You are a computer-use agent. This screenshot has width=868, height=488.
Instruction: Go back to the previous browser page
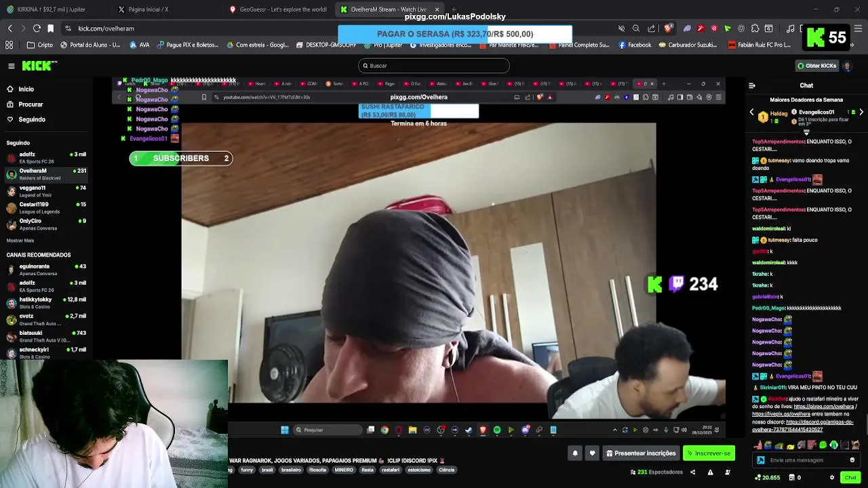pyautogui.click(x=9, y=28)
